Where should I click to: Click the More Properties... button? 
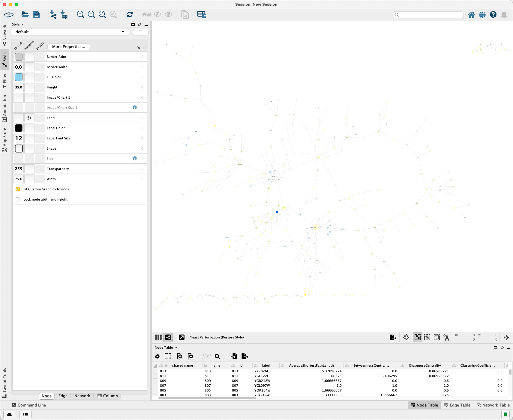coord(68,47)
